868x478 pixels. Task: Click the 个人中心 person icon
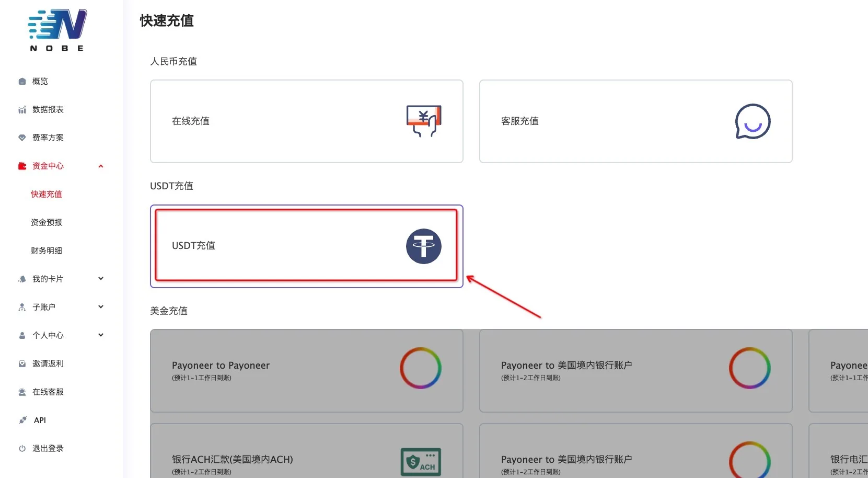22,335
